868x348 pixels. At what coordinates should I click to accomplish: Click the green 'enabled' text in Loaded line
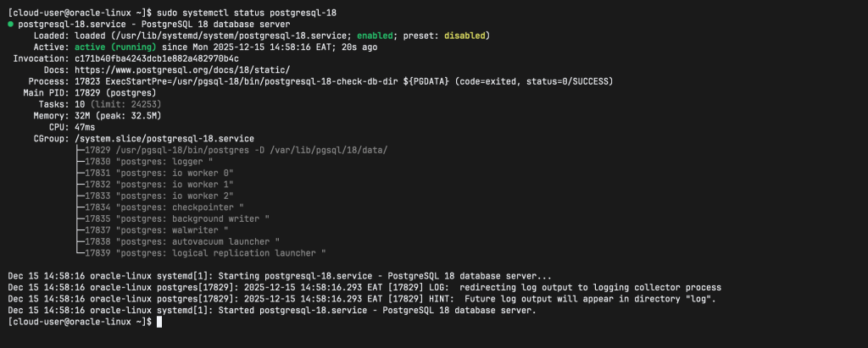coord(376,36)
